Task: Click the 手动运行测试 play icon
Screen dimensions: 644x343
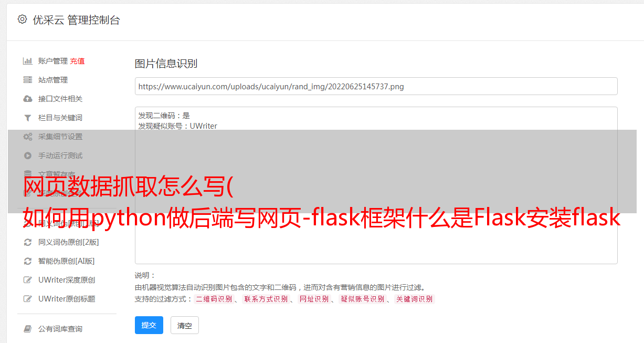Action: 28,155
